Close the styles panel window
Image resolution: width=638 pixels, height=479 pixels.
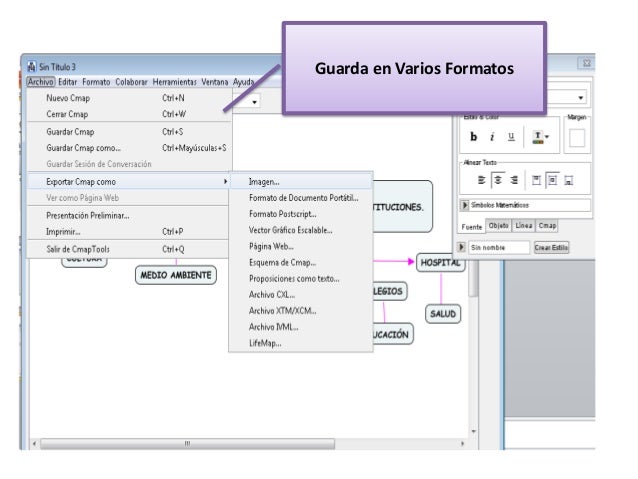pyautogui.click(x=586, y=63)
